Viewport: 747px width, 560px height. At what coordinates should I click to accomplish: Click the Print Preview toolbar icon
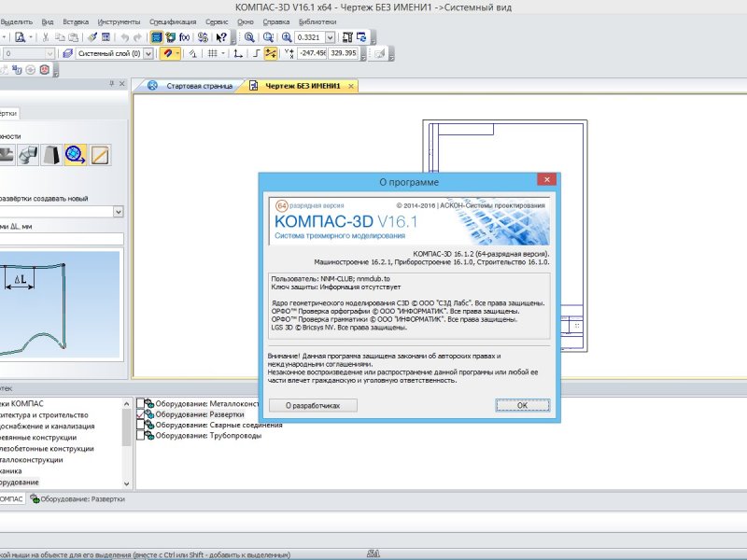pyautogui.click(x=20, y=37)
